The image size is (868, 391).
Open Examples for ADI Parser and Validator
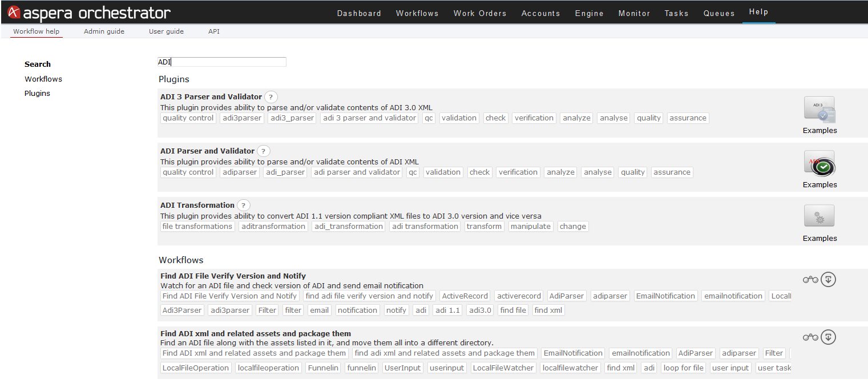coord(819,185)
